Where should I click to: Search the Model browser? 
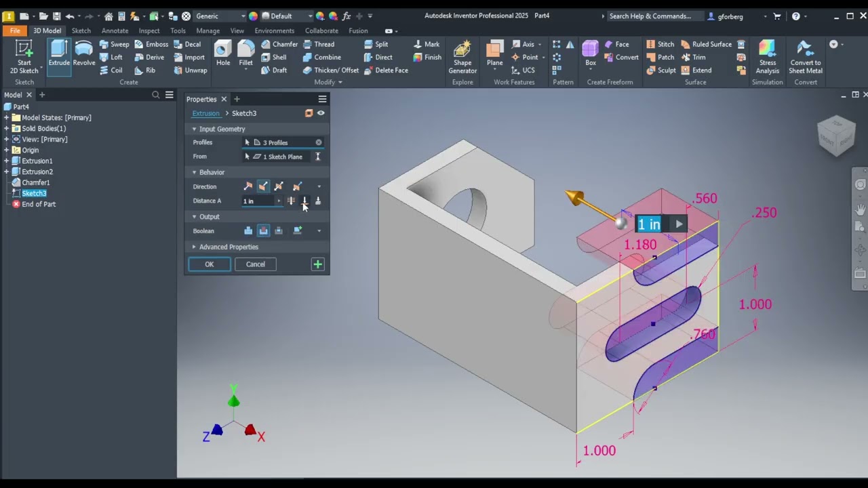tap(156, 95)
